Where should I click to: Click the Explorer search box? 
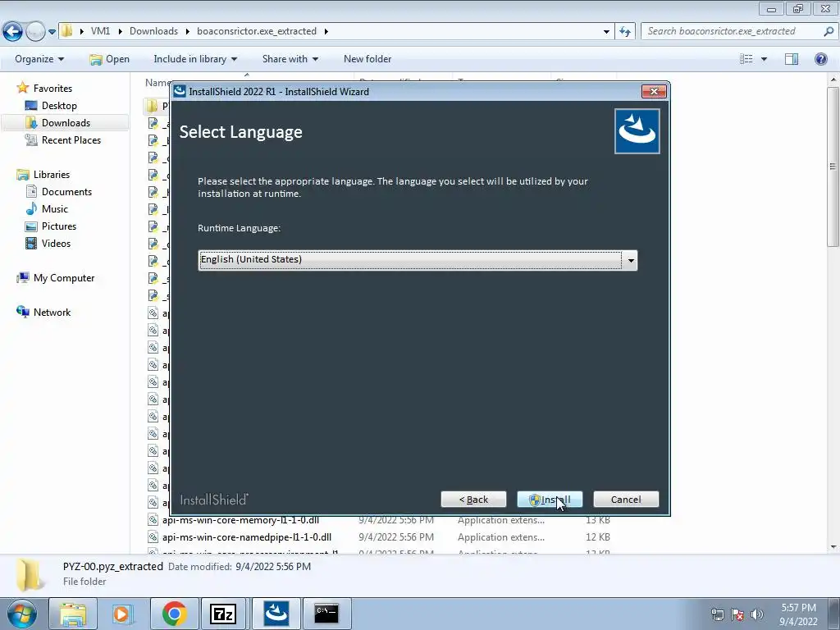click(731, 31)
